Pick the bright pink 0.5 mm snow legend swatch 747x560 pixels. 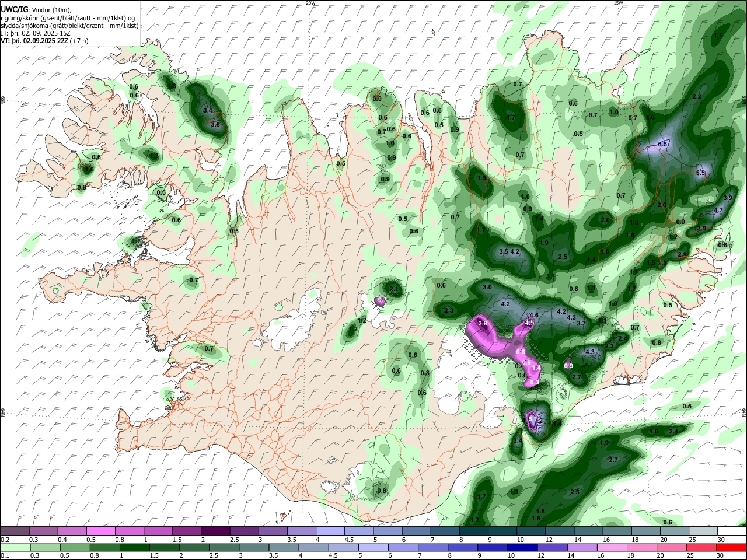click(100, 531)
